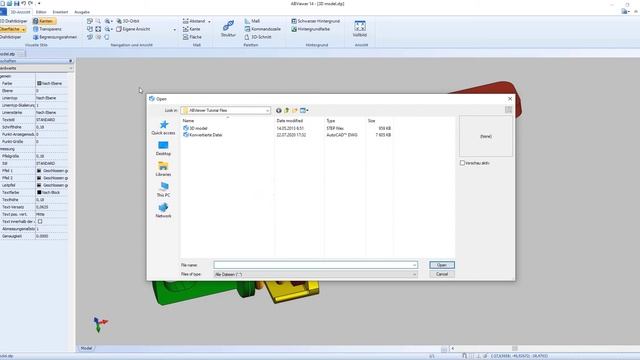640x360 pixels.
Task: Go to Libraries location
Action: pyautogui.click(x=163, y=169)
